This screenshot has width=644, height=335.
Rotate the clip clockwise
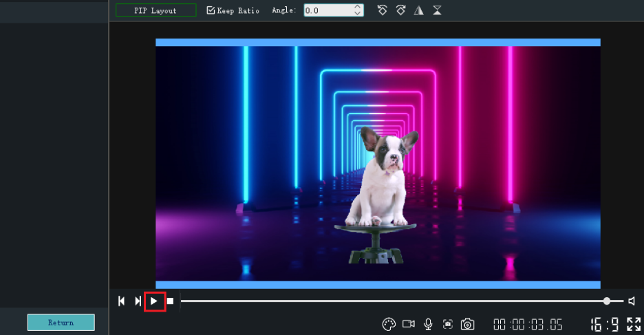pyautogui.click(x=400, y=10)
